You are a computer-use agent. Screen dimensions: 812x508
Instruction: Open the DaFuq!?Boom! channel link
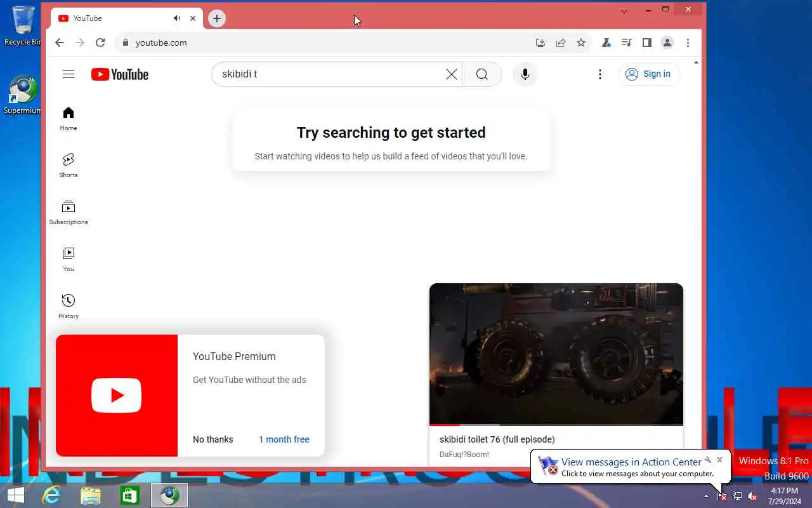pos(464,455)
